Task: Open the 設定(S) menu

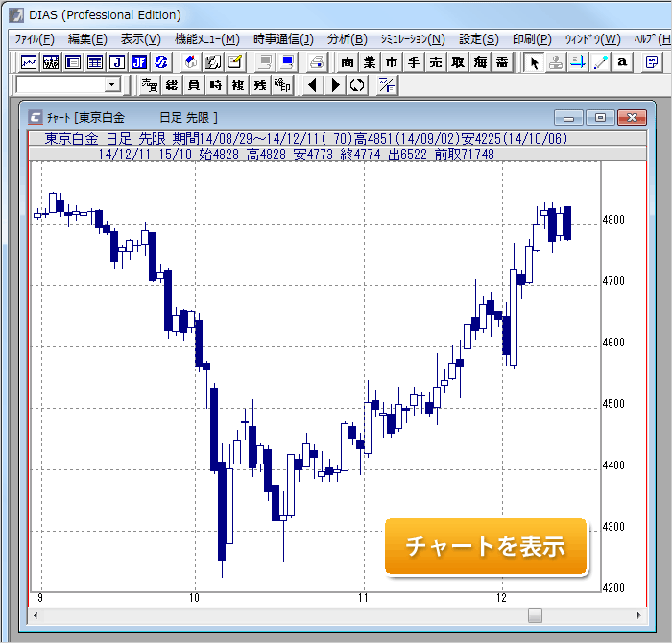Action: (x=478, y=39)
